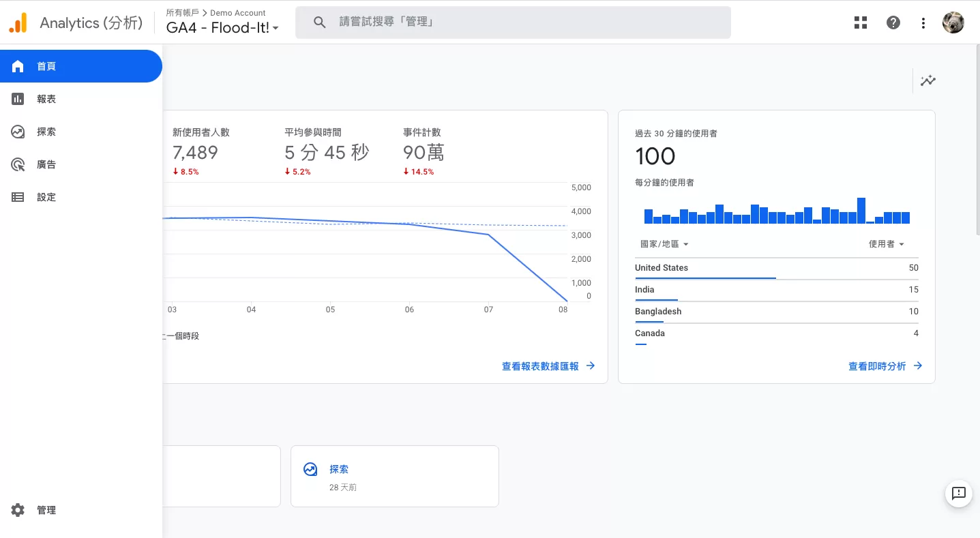This screenshot has width=980, height=538.
Task: Open the user account avatar
Action: pyautogui.click(x=953, y=23)
